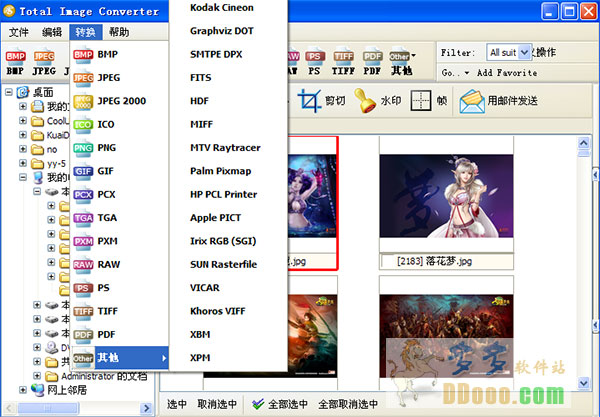
Task: Select HDF format in submenu
Action: 228,101
